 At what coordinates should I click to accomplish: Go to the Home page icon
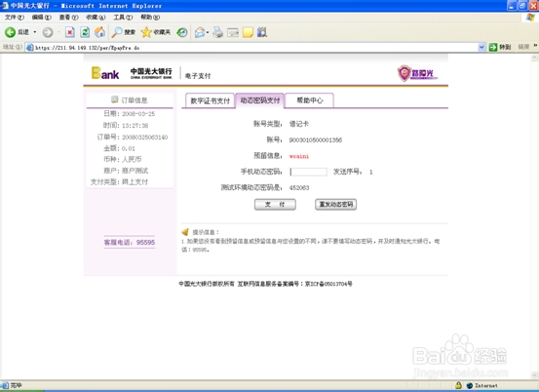[100, 32]
